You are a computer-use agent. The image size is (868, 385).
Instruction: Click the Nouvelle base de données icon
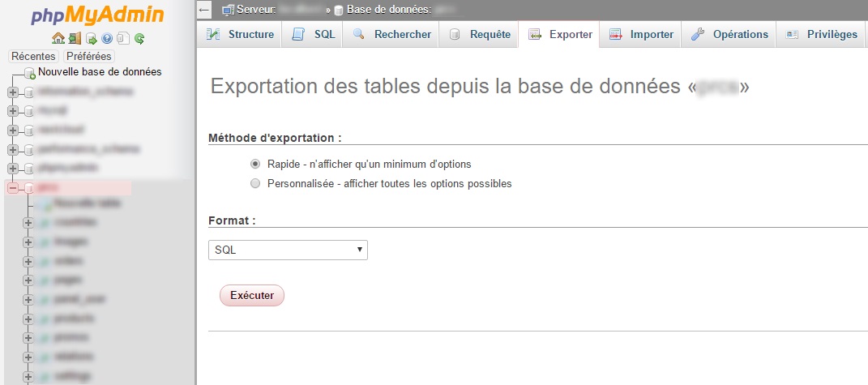30,73
